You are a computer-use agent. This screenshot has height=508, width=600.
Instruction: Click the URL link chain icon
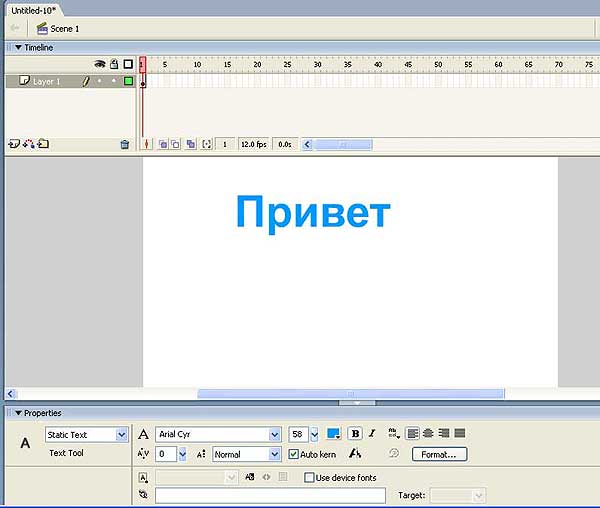(x=143, y=495)
